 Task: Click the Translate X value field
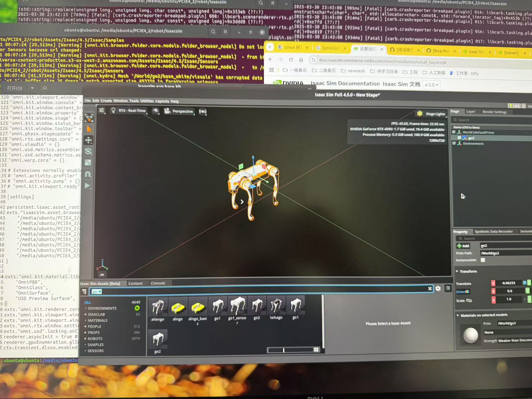coord(509,283)
